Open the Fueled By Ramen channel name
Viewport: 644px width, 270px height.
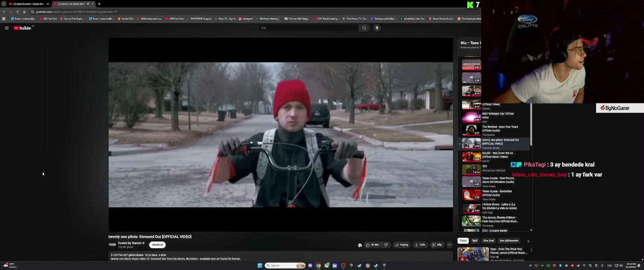tap(130, 243)
